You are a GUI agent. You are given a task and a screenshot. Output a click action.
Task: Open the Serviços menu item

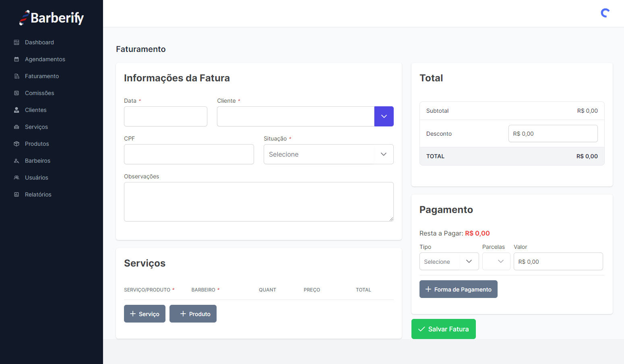[36, 127]
